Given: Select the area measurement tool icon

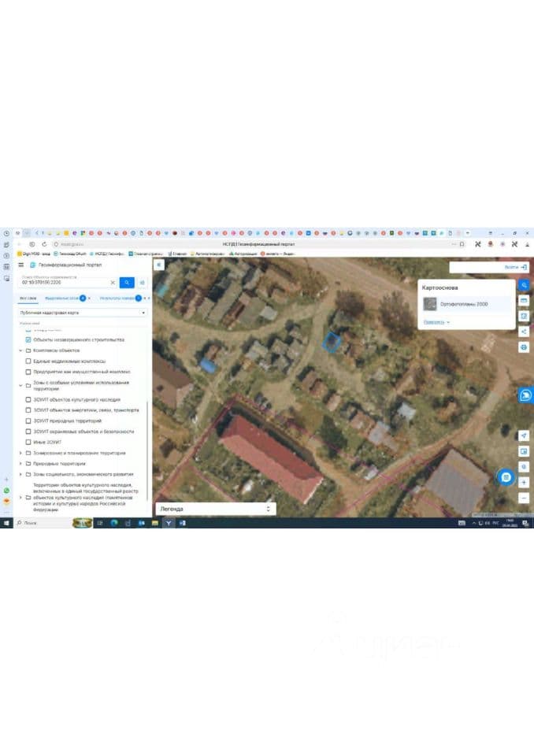Looking at the screenshot, I should [524, 316].
